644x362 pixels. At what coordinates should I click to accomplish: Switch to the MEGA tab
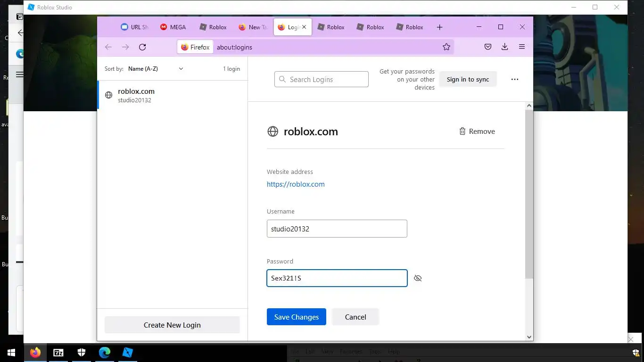click(173, 27)
